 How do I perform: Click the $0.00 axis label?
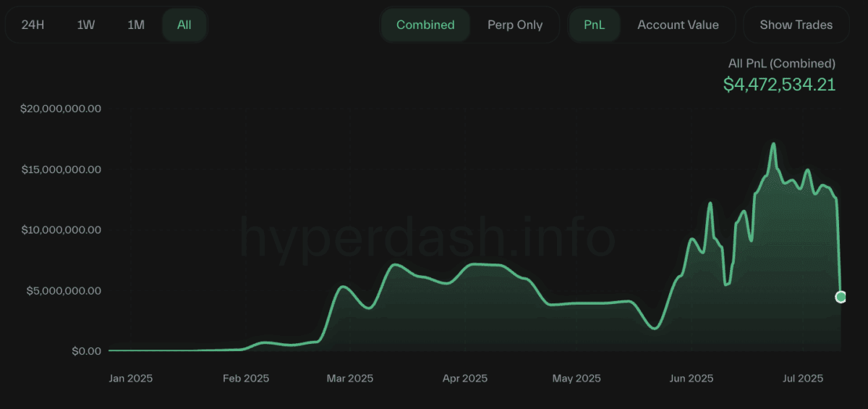[85, 351]
